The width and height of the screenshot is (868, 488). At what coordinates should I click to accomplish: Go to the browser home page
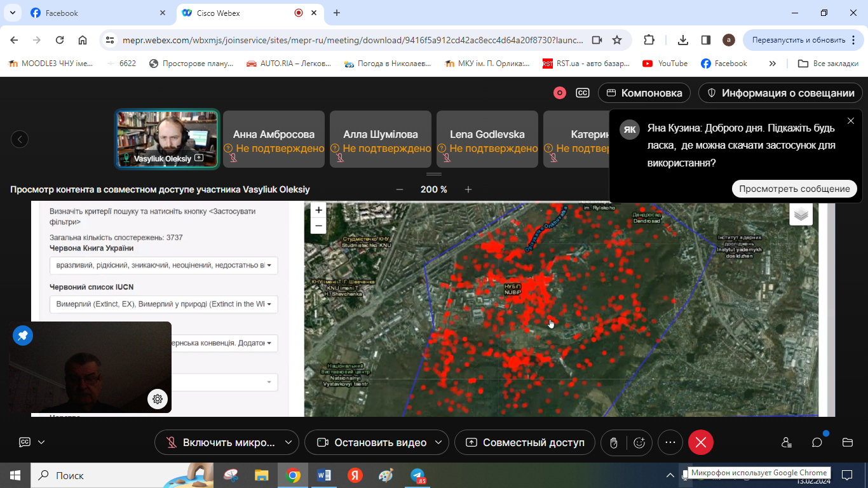(83, 40)
